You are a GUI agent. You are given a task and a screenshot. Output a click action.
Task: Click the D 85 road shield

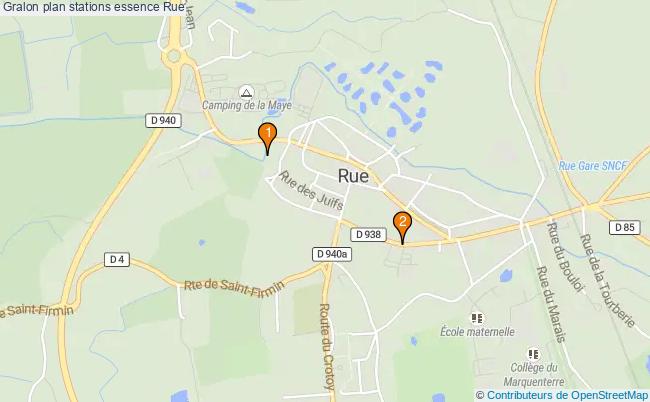pyautogui.click(x=624, y=227)
